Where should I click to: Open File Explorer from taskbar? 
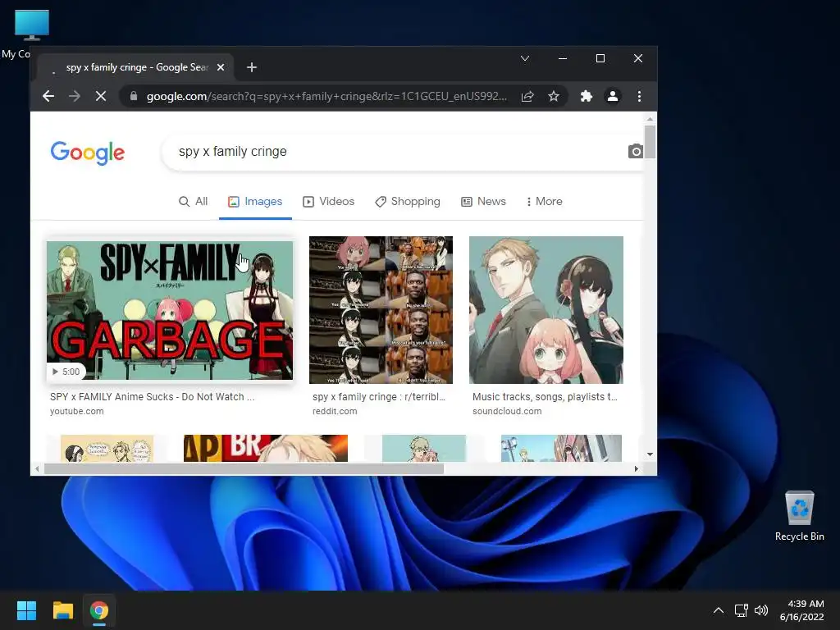(x=62, y=610)
